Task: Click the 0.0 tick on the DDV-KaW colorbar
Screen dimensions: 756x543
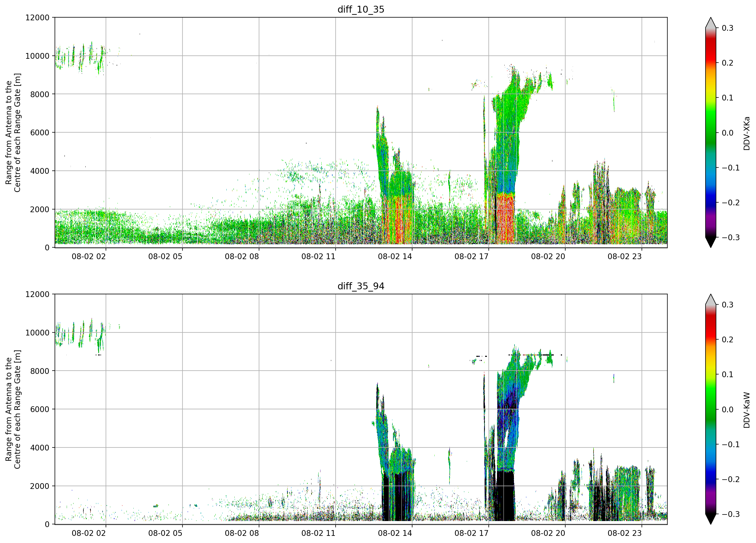Action: [728, 409]
